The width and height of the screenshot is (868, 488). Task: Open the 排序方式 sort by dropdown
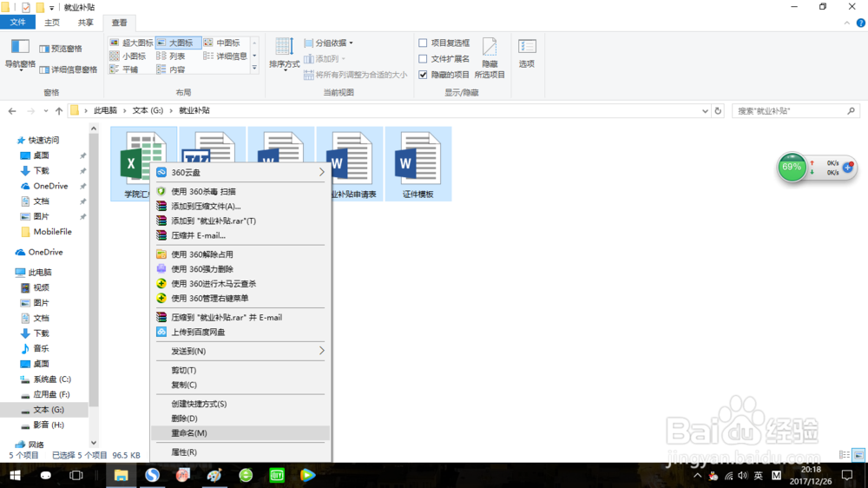(x=284, y=55)
